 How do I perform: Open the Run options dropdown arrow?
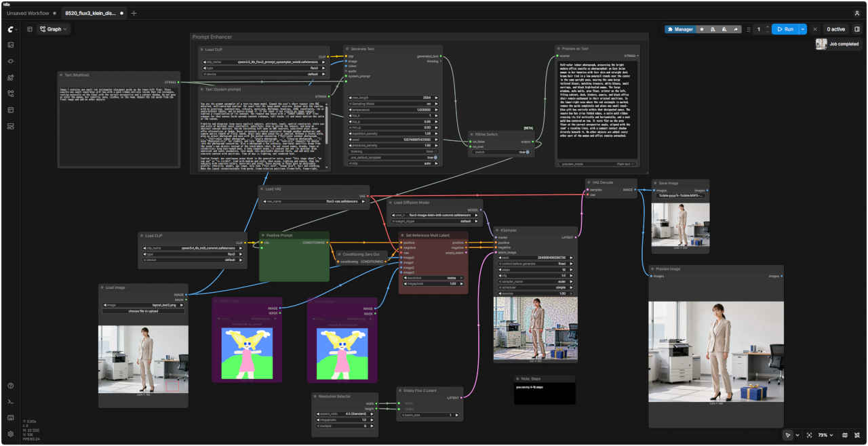point(804,29)
